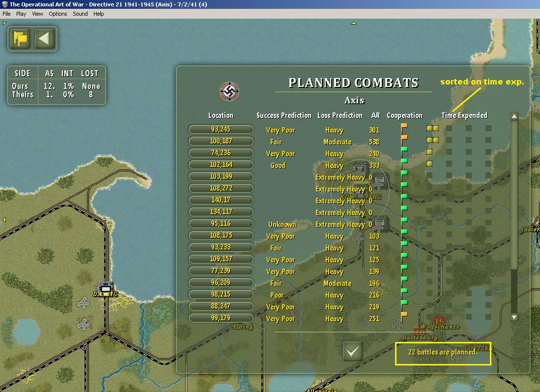540x392 pixels.
Task: Select combat location 77,239
Action: pos(221,271)
